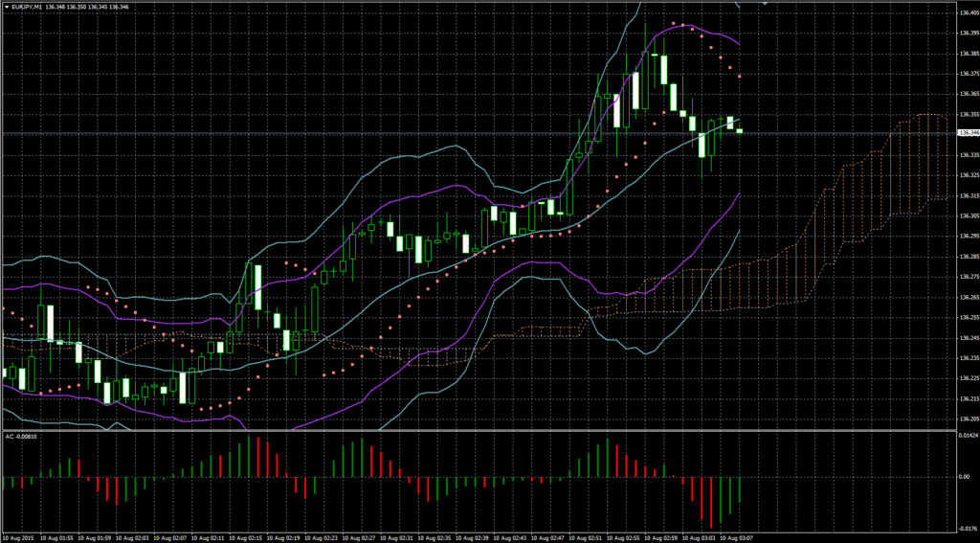
Task: Click the chart shift triangle marker at top
Action: point(764,3)
